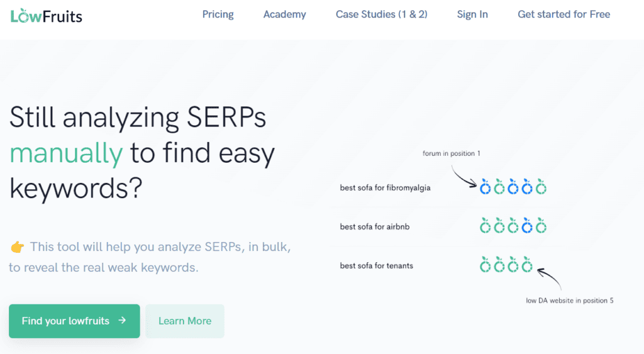Click last green fruit icon in tenants row
The height and width of the screenshot is (354, 644).
tap(527, 265)
